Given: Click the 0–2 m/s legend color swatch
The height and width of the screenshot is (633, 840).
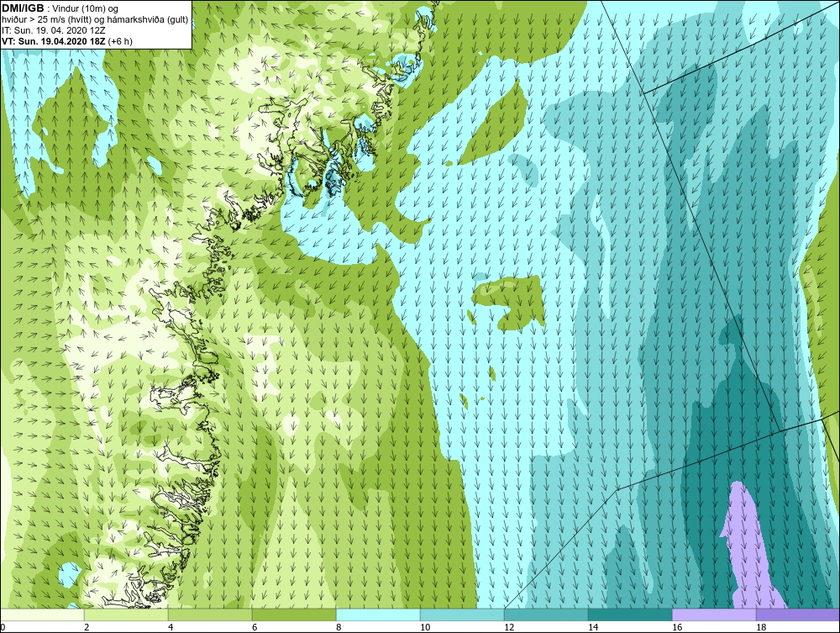Looking at the screenshot, I should [42, 615].
